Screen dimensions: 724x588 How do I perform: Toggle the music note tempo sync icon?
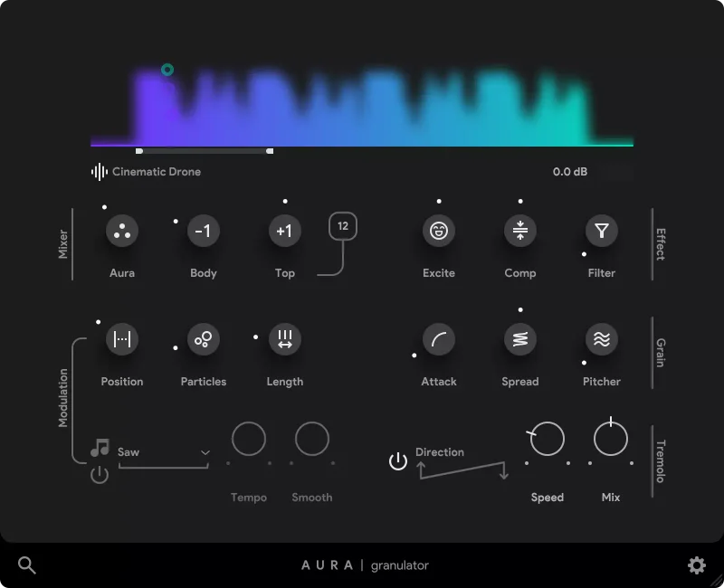click(x=100, y=448)
